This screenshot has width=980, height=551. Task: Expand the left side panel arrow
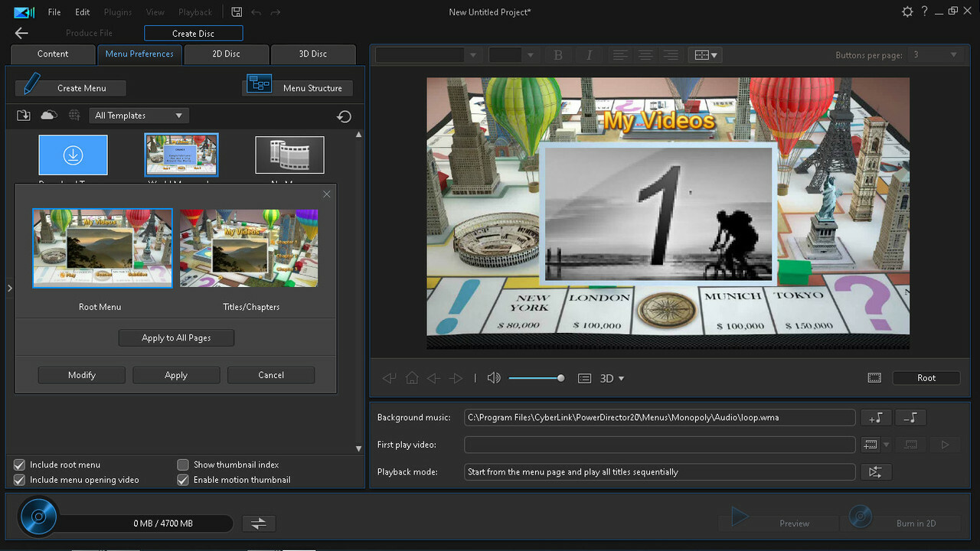click(x=10, y=289)
